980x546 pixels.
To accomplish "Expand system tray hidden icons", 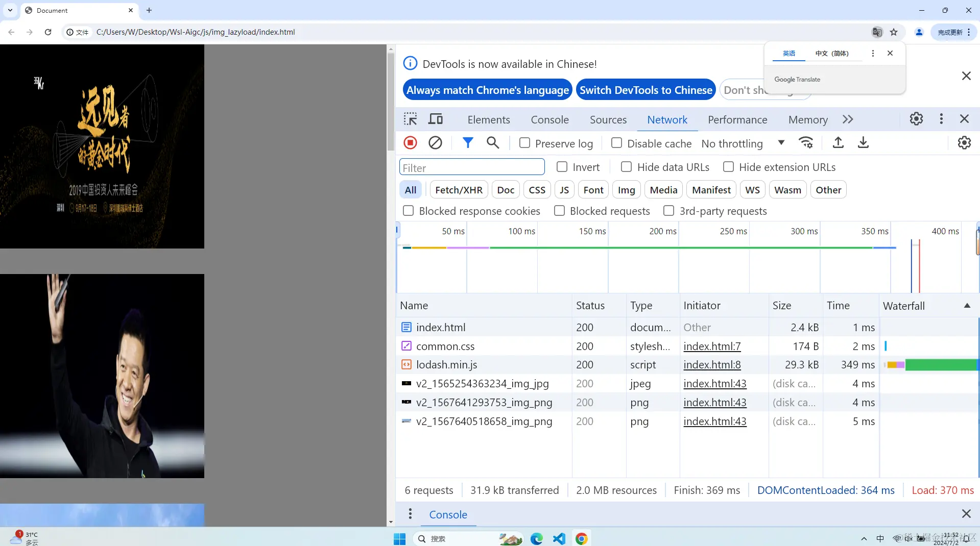I will (x=864, y=538).
